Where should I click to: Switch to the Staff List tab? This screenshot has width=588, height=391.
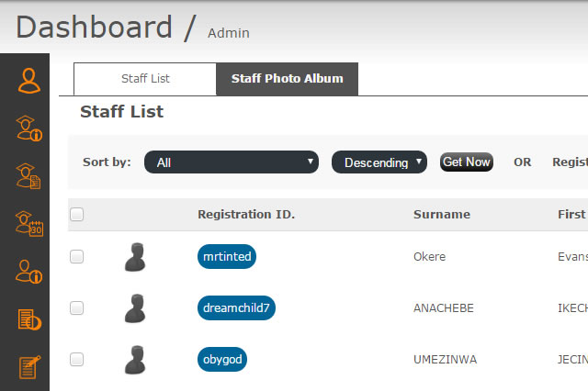coord(145,79)
